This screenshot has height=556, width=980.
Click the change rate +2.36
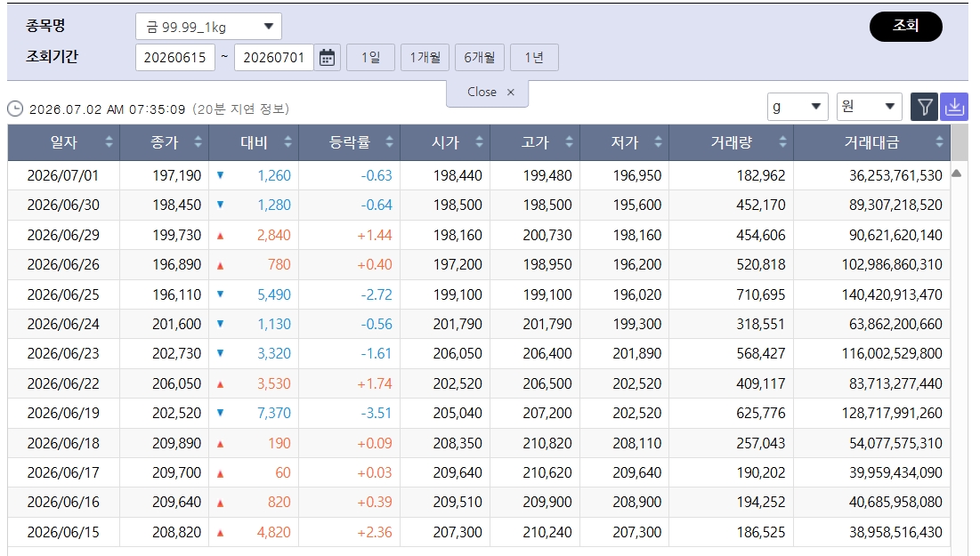pyautogui.click(x=375, y=532)
